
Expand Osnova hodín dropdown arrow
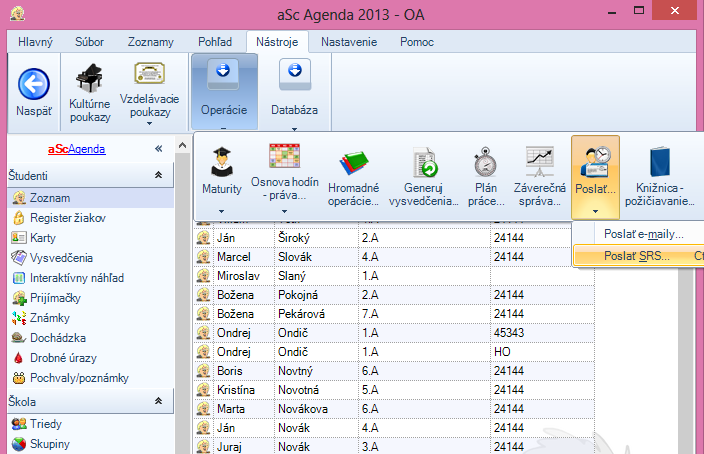(x=284, y=212)
